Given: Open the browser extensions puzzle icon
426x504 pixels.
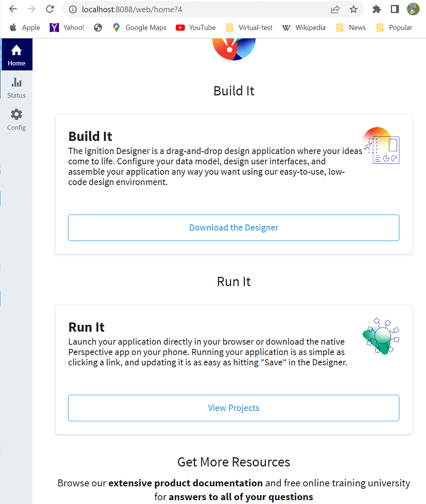Looking at the screenshot, I should tap(376, 8).
